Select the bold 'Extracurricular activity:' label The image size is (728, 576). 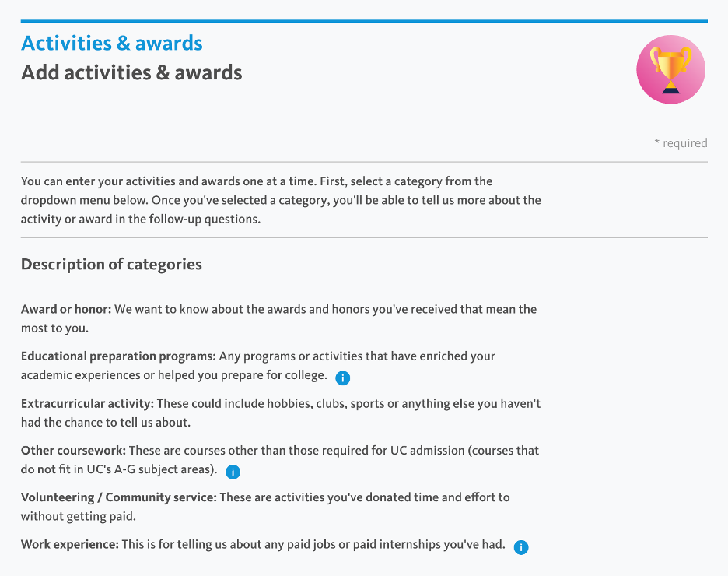tap(88, 404)
